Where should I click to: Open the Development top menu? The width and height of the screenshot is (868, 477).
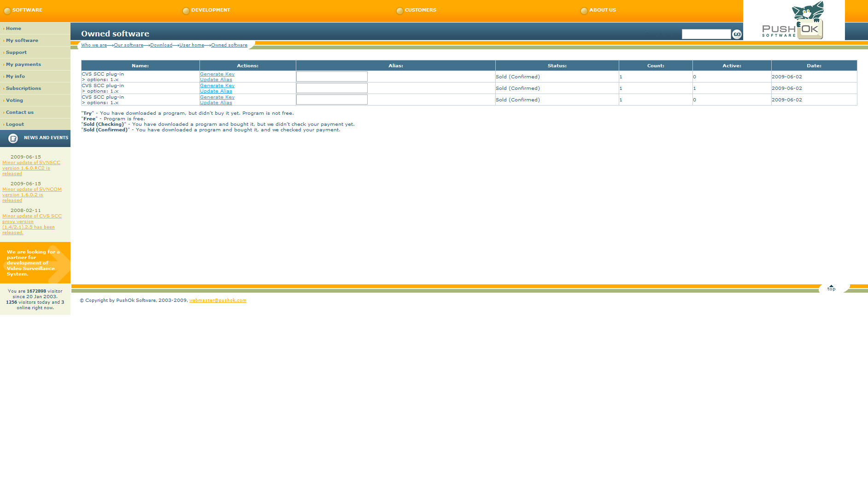[x=210, y=10]
